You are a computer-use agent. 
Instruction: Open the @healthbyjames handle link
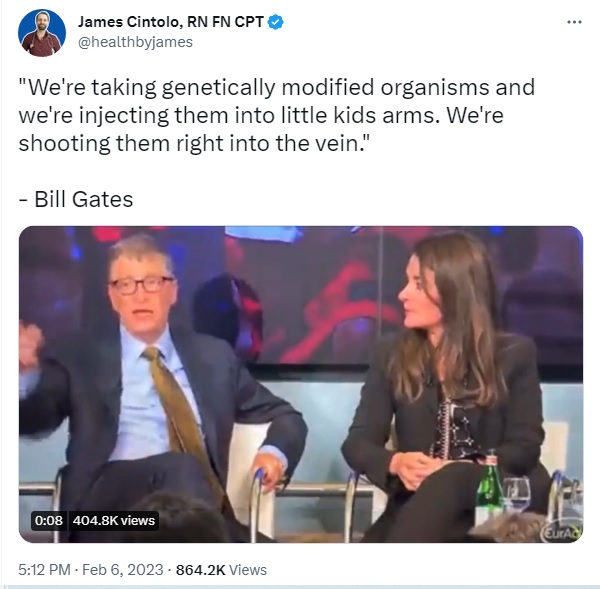point(135,42)
